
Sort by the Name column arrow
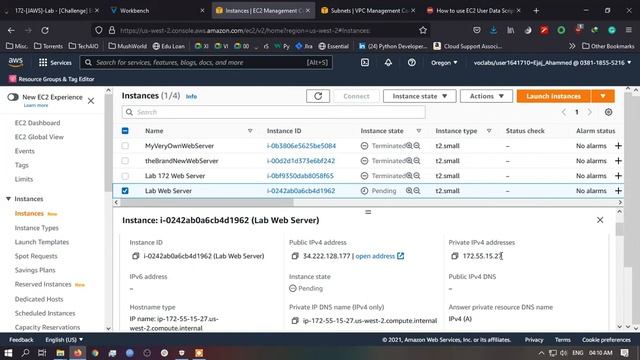tap(250, 131)
